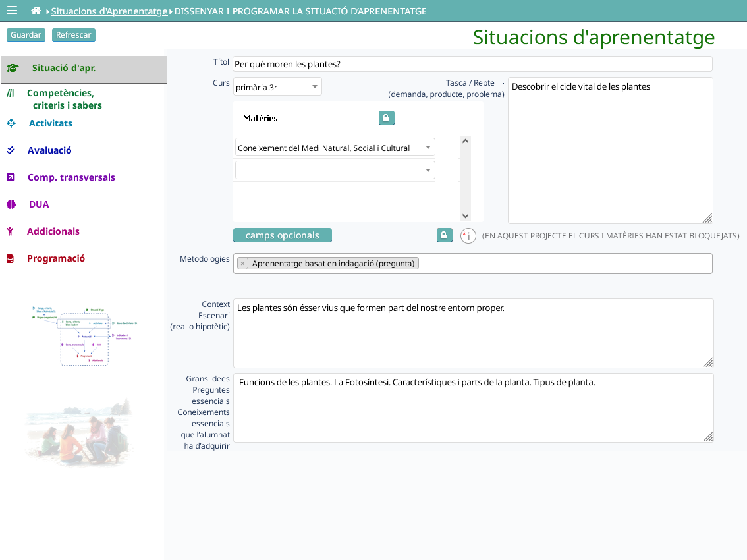
Task: Remove the Aprenentatge basat en indagació tag
Action: tap(242, 263)
